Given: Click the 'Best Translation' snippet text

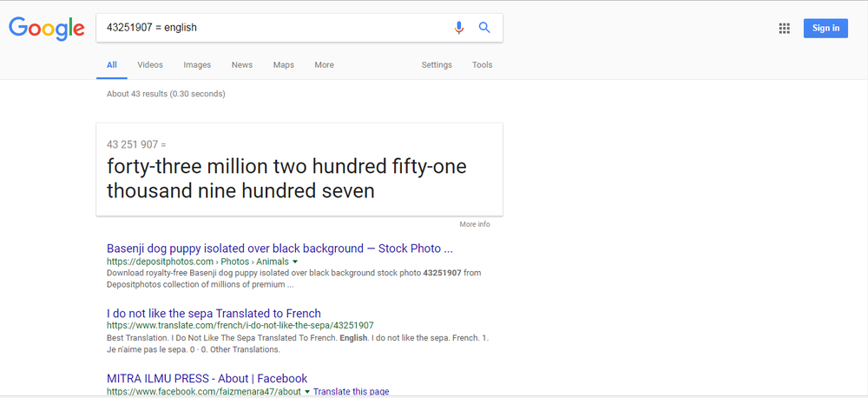Looking at the screenshot, I should [x=298, y=343].
